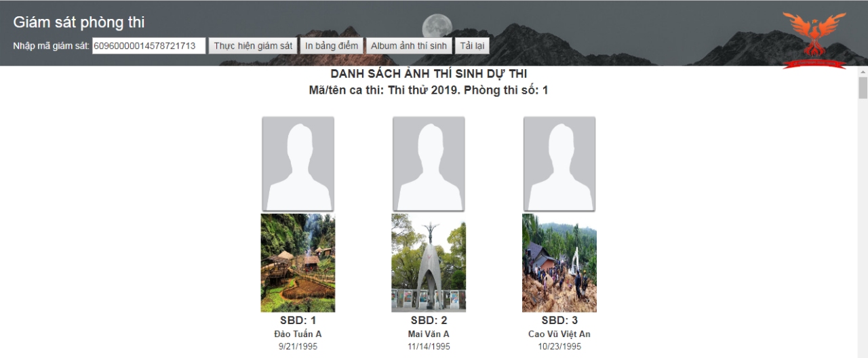This screenshot has height=358, width=868.
Task: Click the Giám sát phòng thi title
Action: click(x=79, y=22)
